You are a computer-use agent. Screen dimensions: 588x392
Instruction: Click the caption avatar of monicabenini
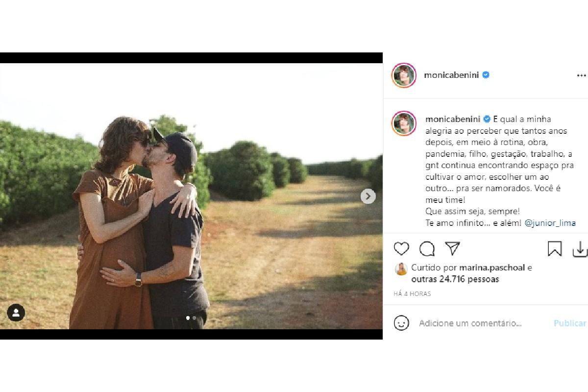point(404,123)
